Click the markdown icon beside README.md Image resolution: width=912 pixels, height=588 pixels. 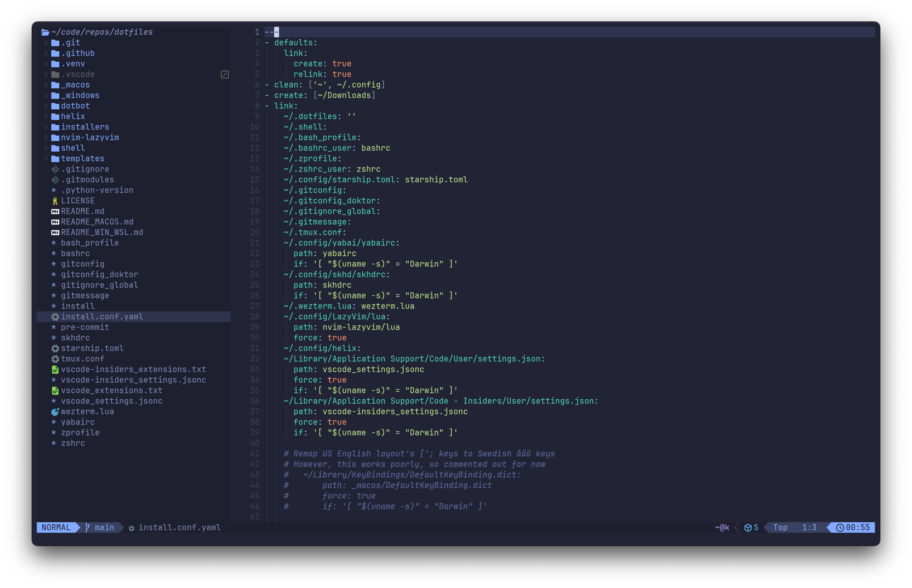coord(55,211)
